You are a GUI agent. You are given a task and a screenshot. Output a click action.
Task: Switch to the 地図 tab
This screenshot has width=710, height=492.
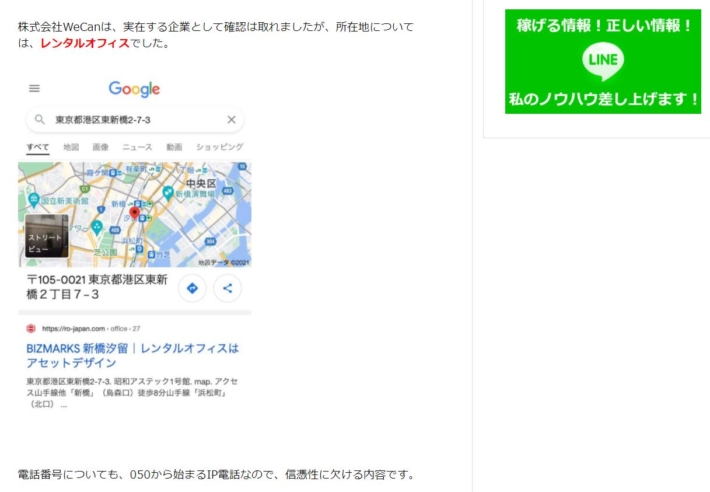[71, 147]
